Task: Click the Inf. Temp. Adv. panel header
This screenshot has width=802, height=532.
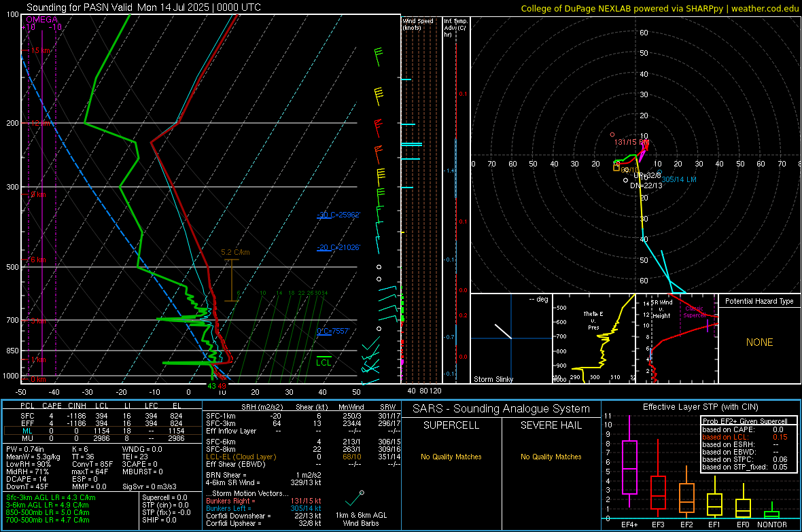Action: (455, 28)
